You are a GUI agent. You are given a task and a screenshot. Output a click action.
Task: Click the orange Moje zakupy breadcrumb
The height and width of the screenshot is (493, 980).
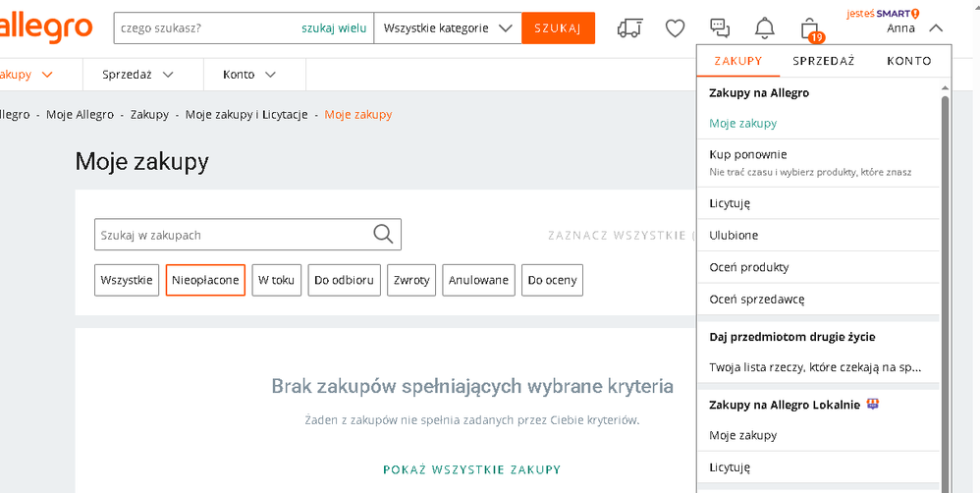pyautogui.click(x=358, y=114)
